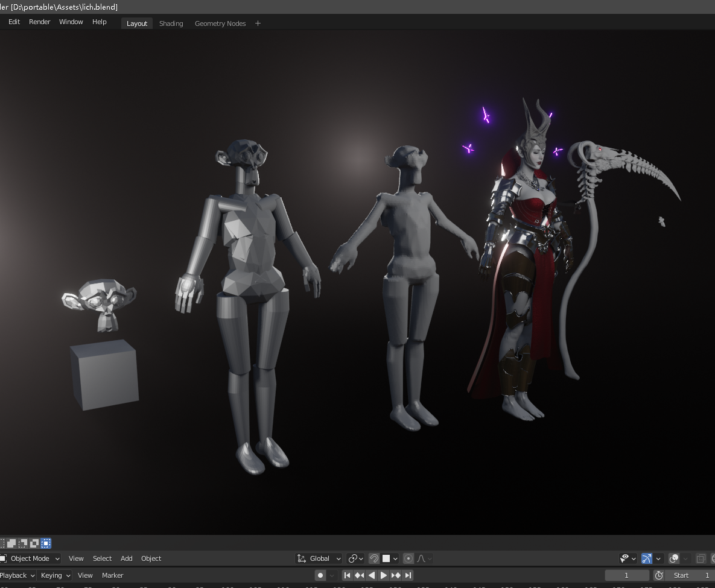
Task: Toggle the preview range clock icon
Action: 659,575
